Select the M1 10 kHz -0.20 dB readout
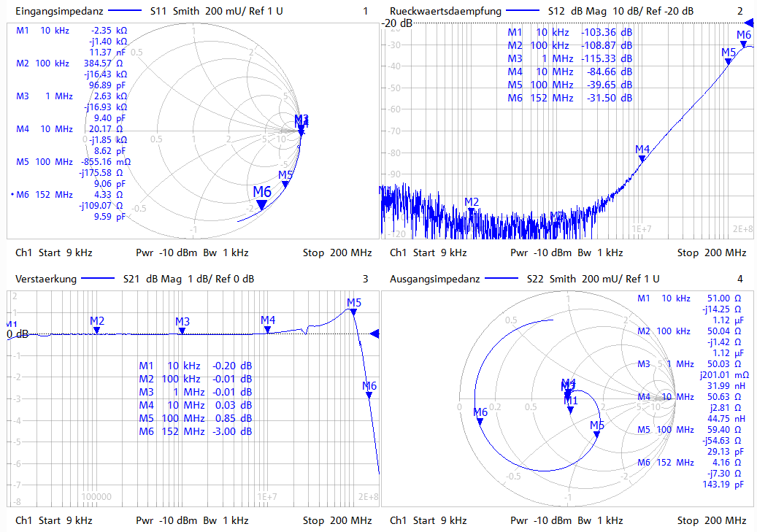 (x=196, y=366)
